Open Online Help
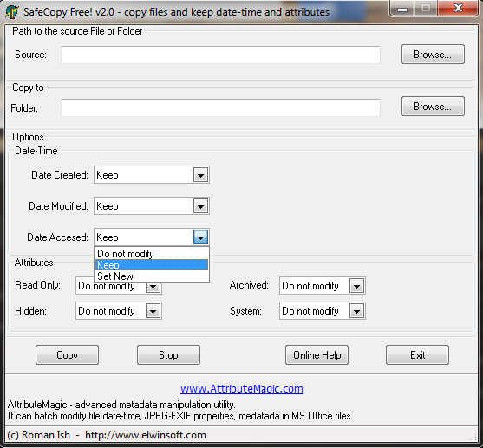The width and height of the screenshot is (483, 448). click(317, 355)
